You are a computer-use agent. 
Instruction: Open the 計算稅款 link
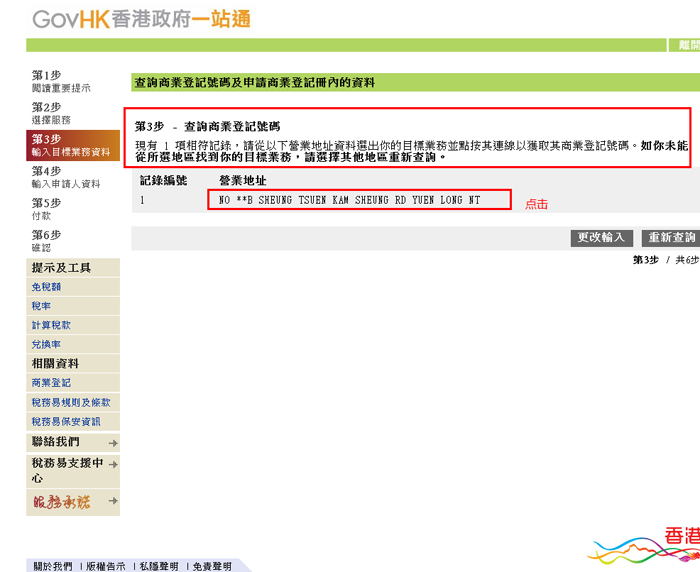[51, 325]
